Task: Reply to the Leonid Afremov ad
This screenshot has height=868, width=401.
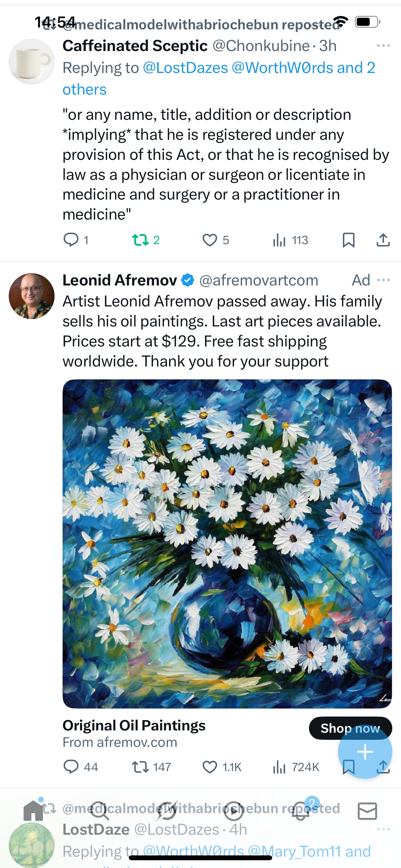Action: (x=71, y=767)
